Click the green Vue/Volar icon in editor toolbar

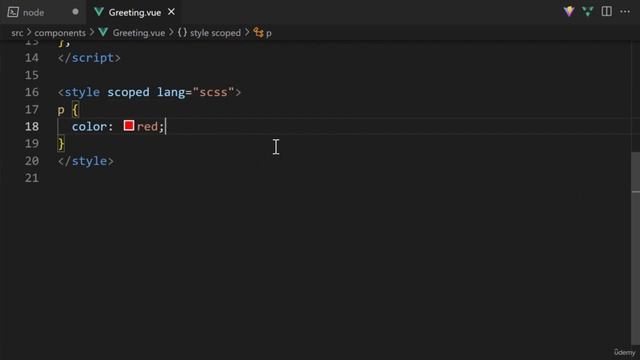[x=588, y=11]
